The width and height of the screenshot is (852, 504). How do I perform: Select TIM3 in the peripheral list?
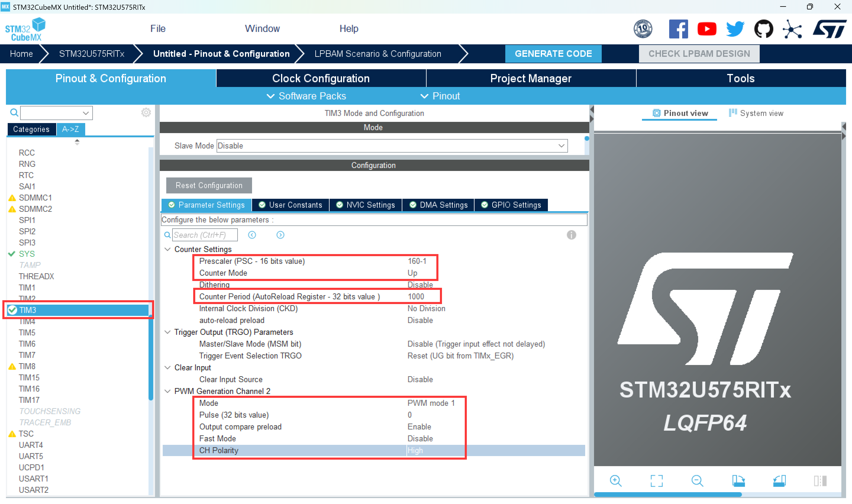pos(78,310)
